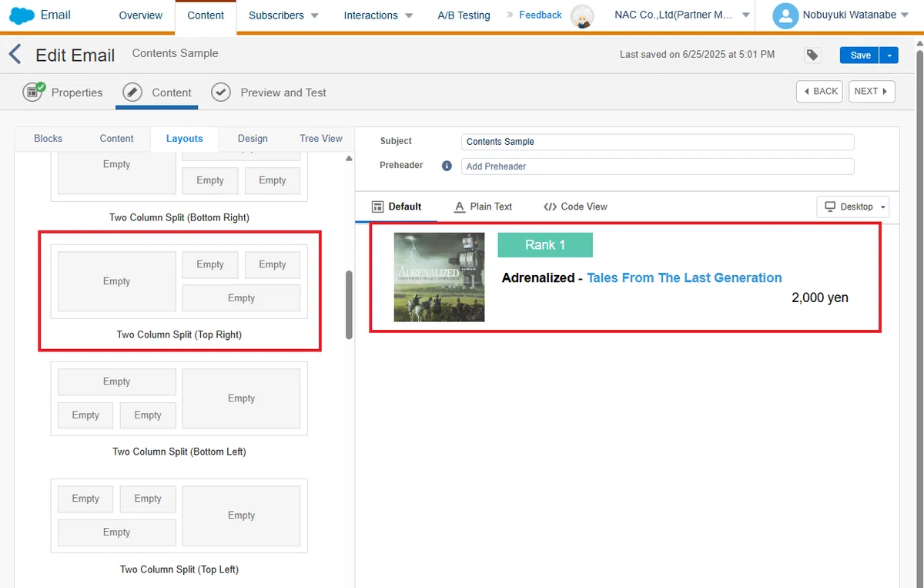Click the green Rank 1 badge

(545, 245)
